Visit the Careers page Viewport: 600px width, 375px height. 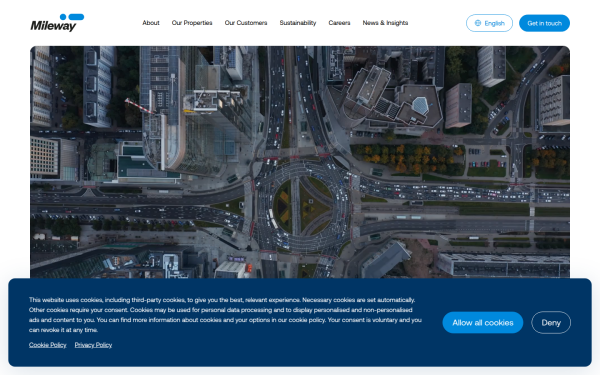[339, 23]
